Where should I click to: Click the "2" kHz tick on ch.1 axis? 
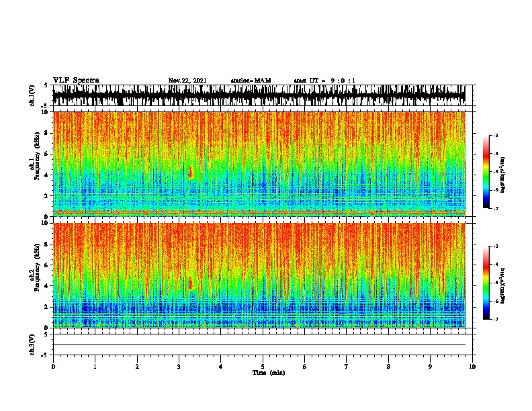tap(47, 196)
